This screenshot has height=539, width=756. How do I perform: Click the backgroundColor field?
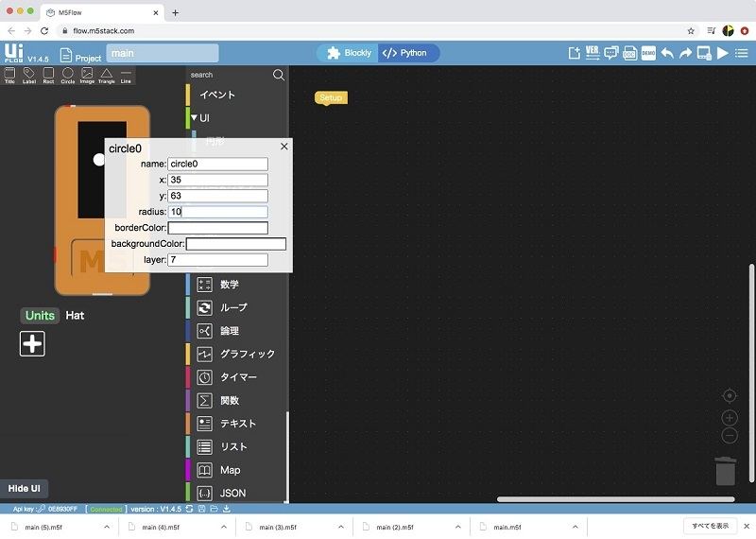pyautogui.click(x=235, y=244)
